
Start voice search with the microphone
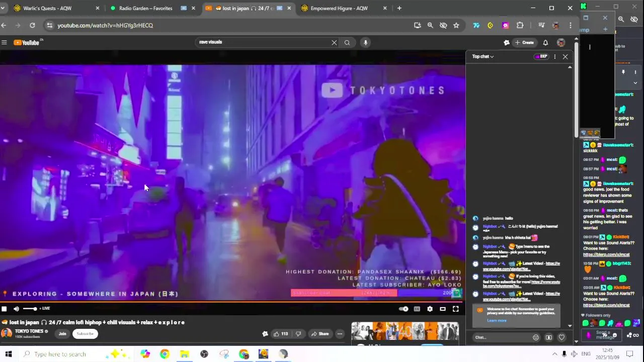tap(366, 43)
